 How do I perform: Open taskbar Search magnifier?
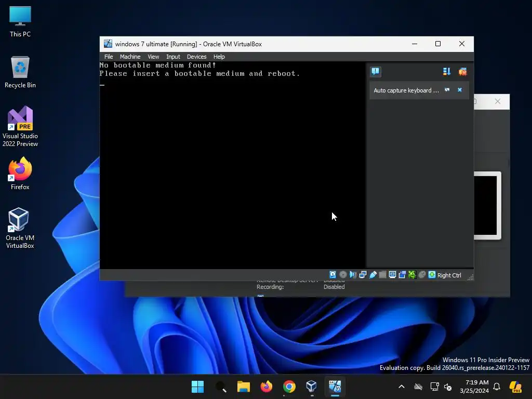(220, 387)
